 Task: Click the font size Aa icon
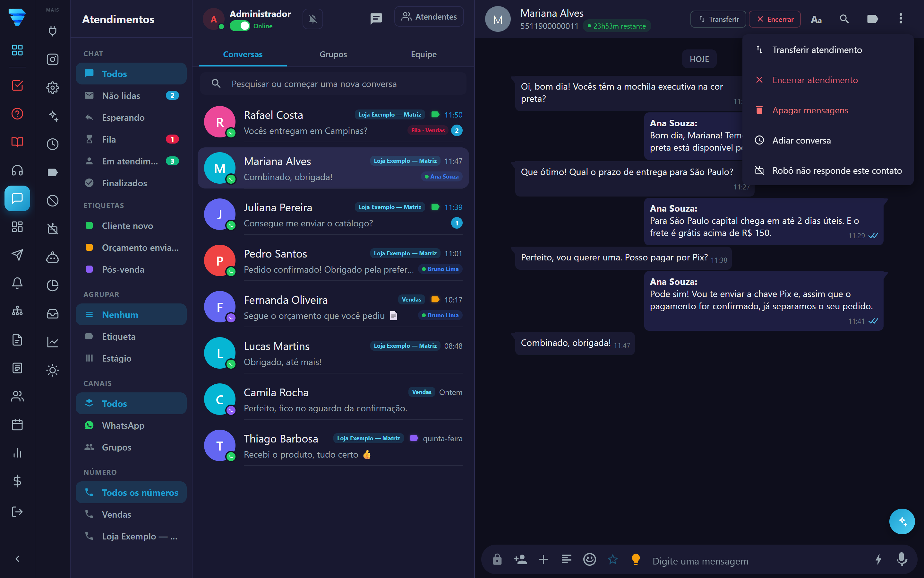[816, 19]
